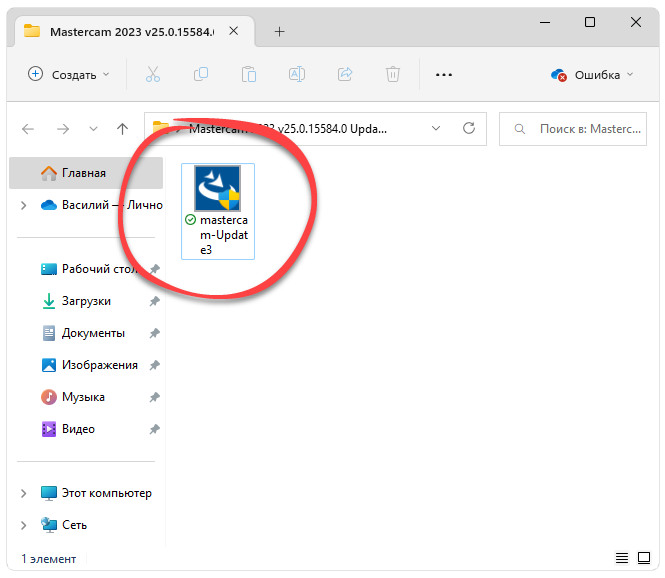Click the Cut scissors icon
Viewport: 665px width, 578px height.
click(153, 75)
